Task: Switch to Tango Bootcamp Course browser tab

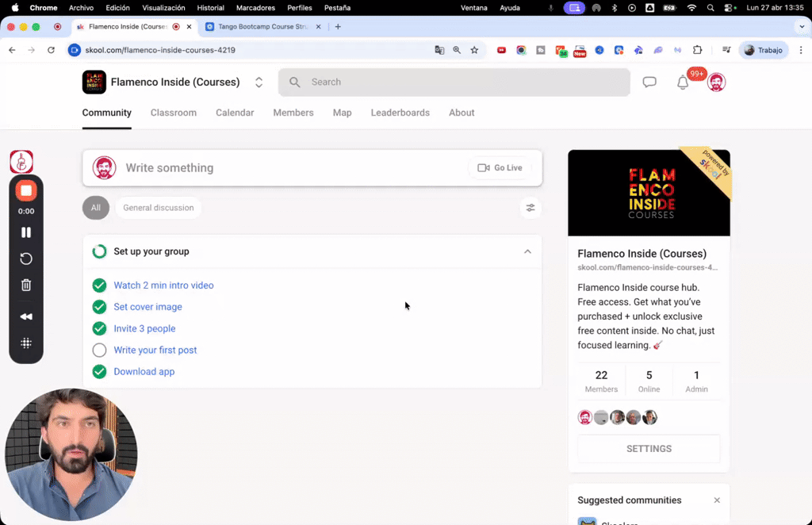Action: tap(262, 26)
